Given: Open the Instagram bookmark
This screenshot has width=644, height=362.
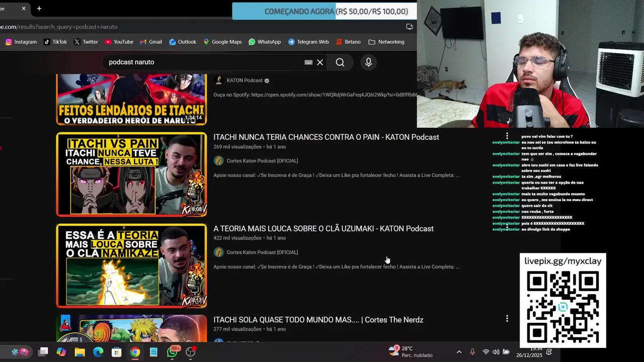Looking at the screenshot, I should point(21,42).
